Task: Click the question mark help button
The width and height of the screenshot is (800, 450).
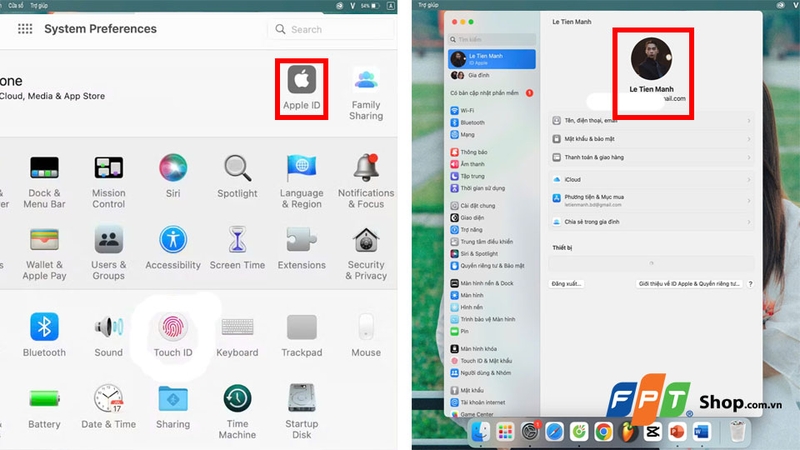Action: (x=750, y=284)
